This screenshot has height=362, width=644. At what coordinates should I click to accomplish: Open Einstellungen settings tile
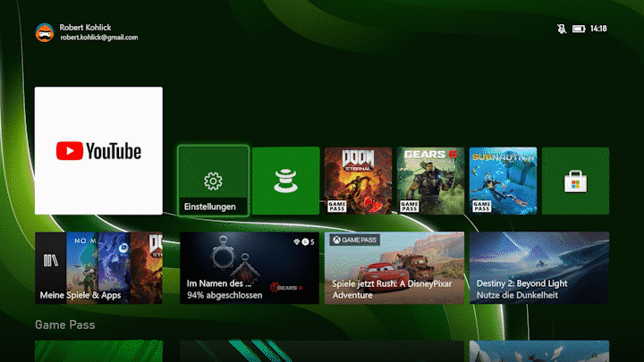[x=213, y=181]
